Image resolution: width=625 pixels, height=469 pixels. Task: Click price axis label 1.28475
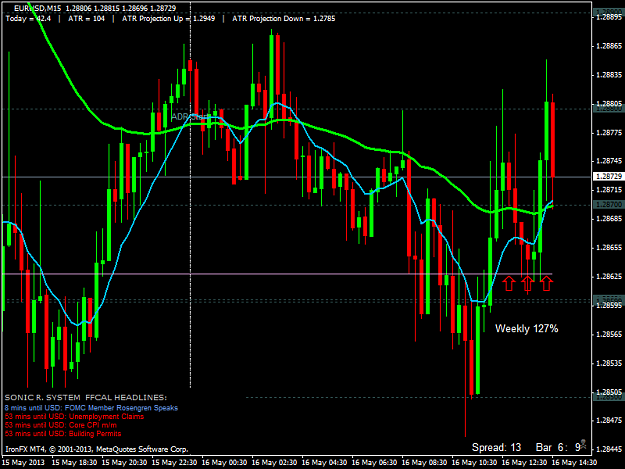point(609,420)
